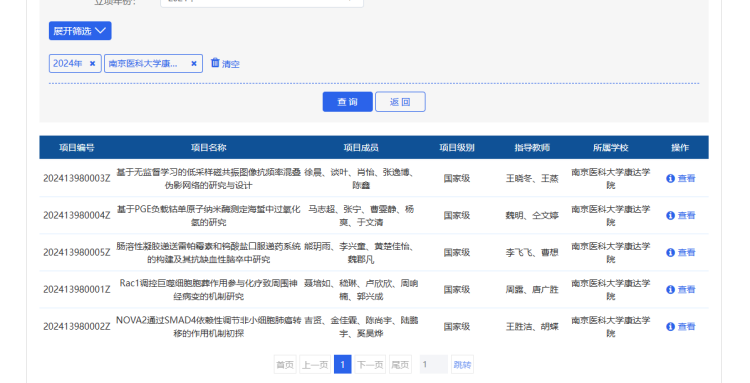
Task: Click info icon in row 202413980005Z
Action: [671, 252]
